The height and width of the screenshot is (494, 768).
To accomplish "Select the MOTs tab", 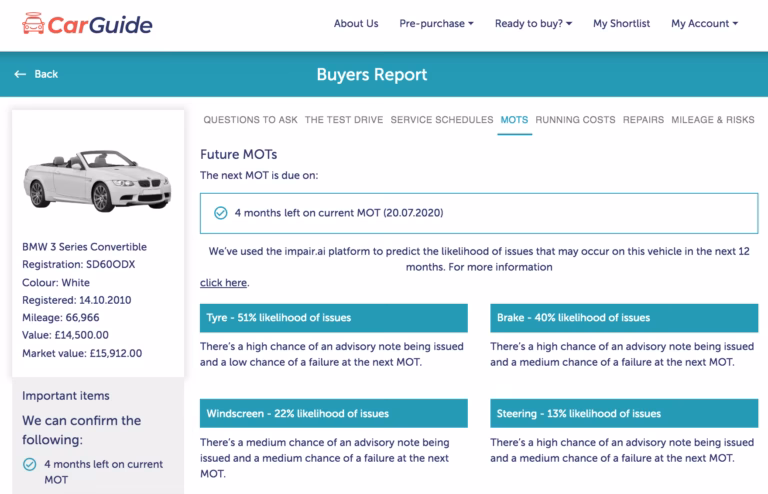I will pos(514,120).
